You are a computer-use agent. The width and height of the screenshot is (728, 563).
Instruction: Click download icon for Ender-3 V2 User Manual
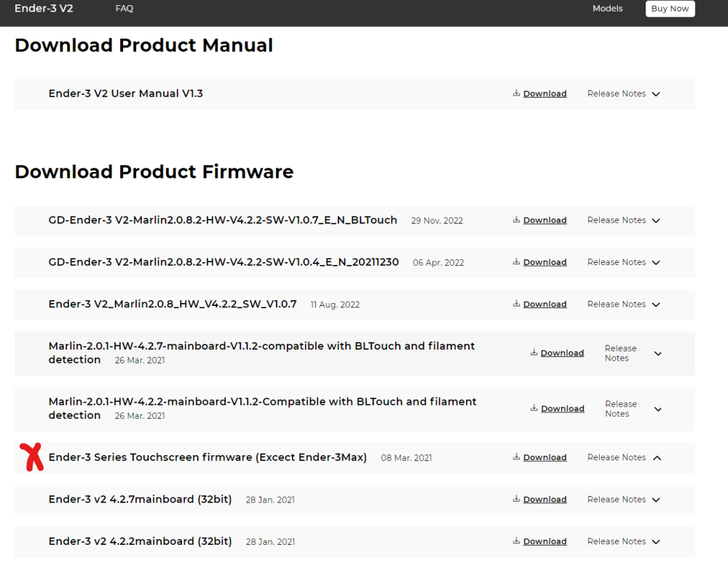tap(516, 93)
